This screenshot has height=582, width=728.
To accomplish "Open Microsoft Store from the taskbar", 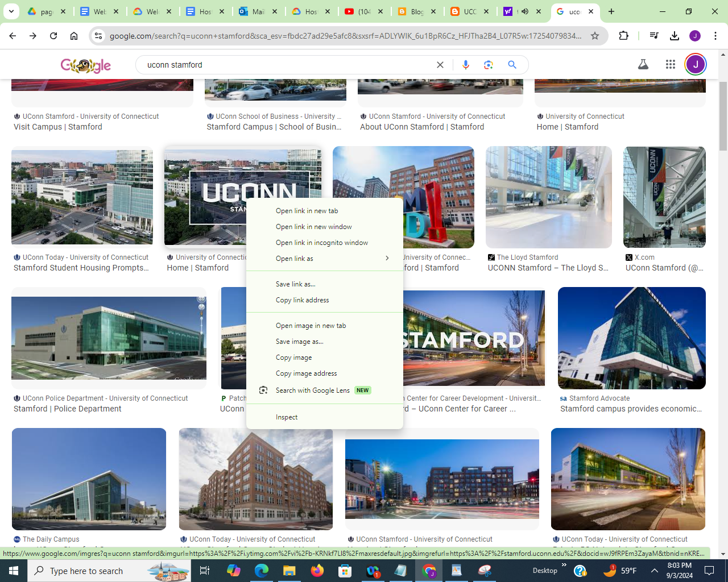I will coord(345,571).
